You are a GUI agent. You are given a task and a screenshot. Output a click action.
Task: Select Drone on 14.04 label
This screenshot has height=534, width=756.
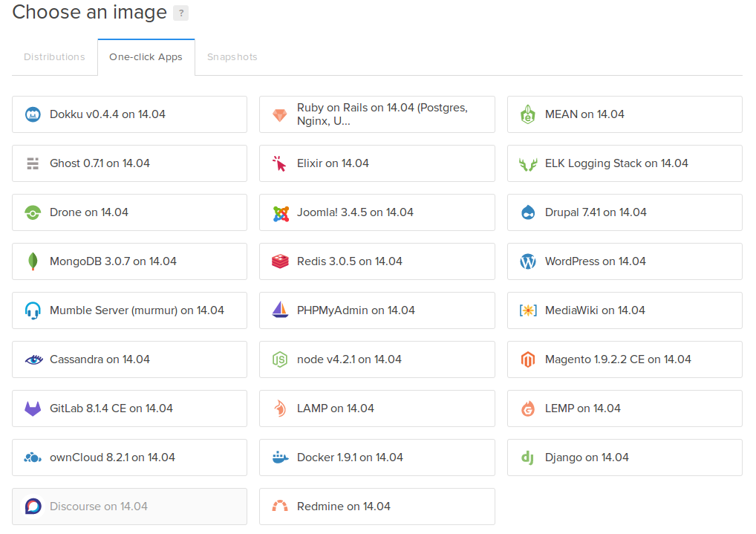(x=88, y=212)
